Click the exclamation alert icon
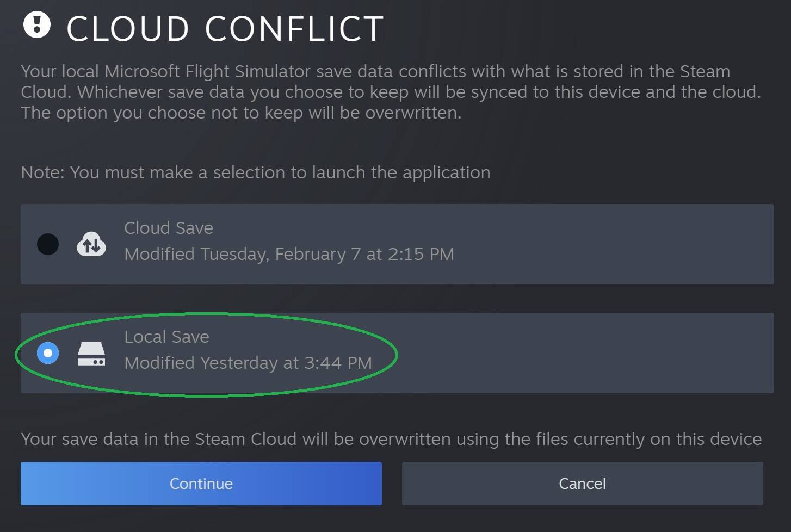Image resolution: width=791 pixels, height=532 pixels. 36,24
